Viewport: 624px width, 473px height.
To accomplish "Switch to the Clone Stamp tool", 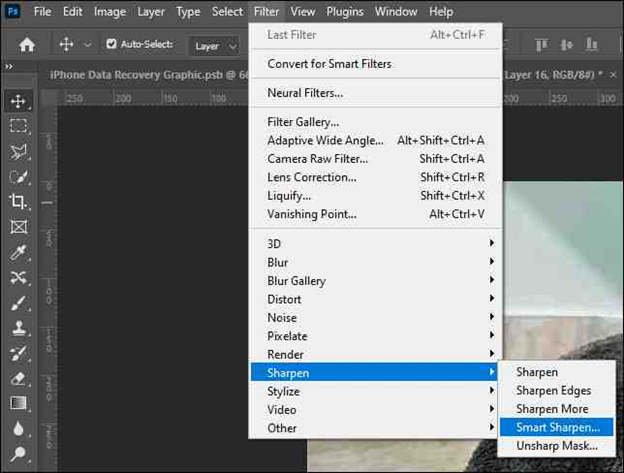I will 18,327.
